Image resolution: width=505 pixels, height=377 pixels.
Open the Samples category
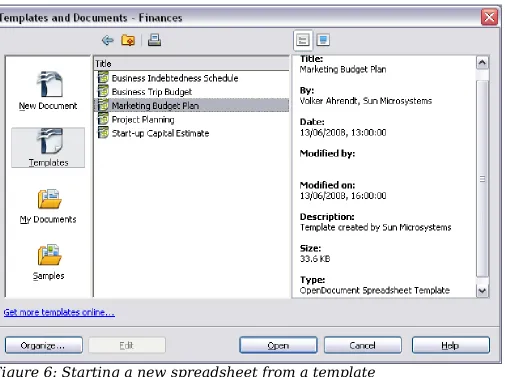click(x=49, y=262)
